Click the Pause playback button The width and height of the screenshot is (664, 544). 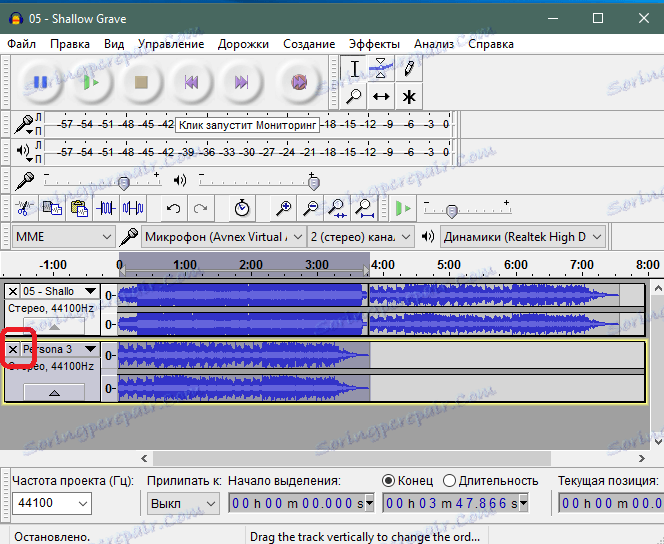coord(41,82)
